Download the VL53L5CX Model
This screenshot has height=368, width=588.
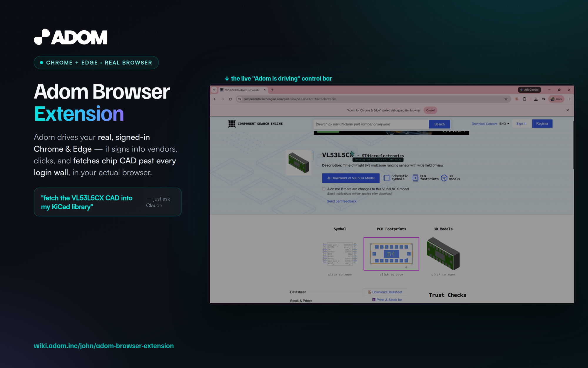(x=351, y=178)
